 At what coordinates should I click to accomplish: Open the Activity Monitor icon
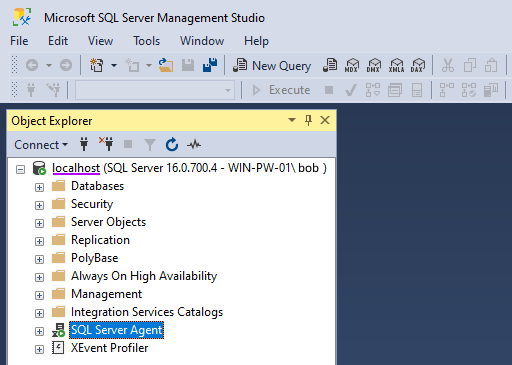(194, 144)
